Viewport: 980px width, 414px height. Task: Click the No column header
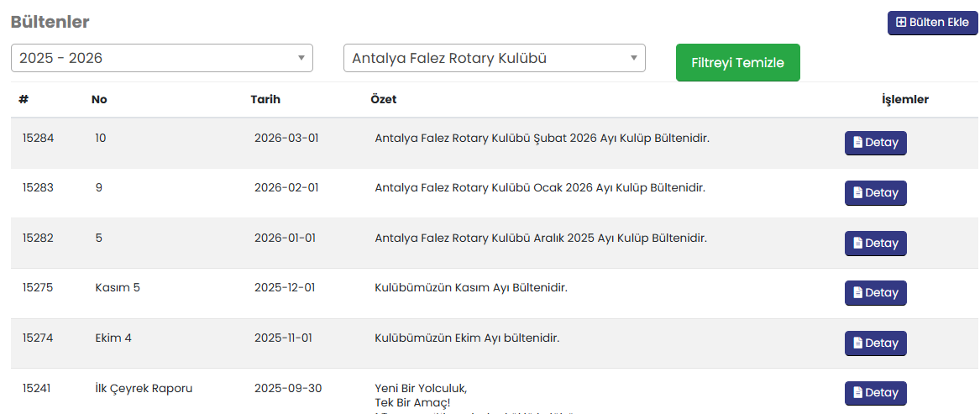99,99
